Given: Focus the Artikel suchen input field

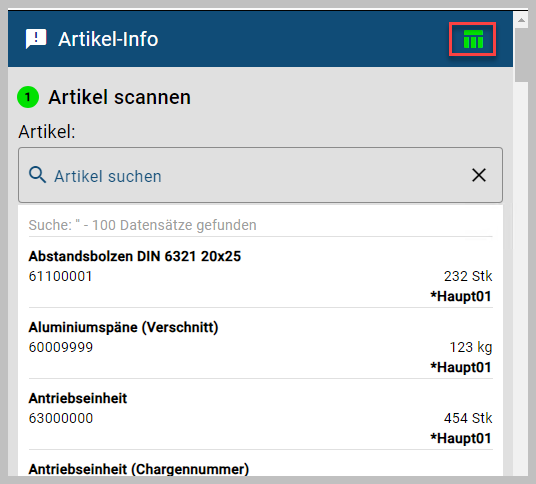Looking at the screenshot, I should point(260,175).
